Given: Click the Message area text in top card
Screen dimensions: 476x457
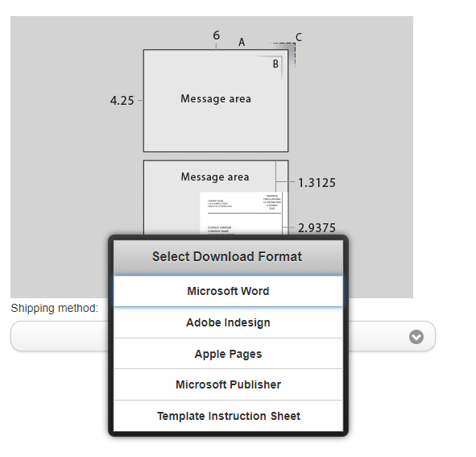Looking at the screenshot, I should 216,99.
